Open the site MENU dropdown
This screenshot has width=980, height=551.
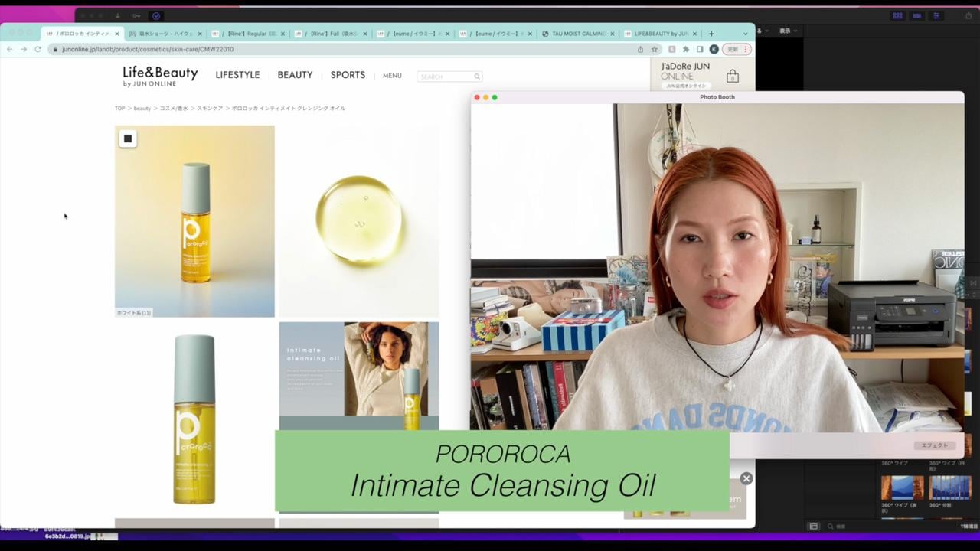[392, 76]
